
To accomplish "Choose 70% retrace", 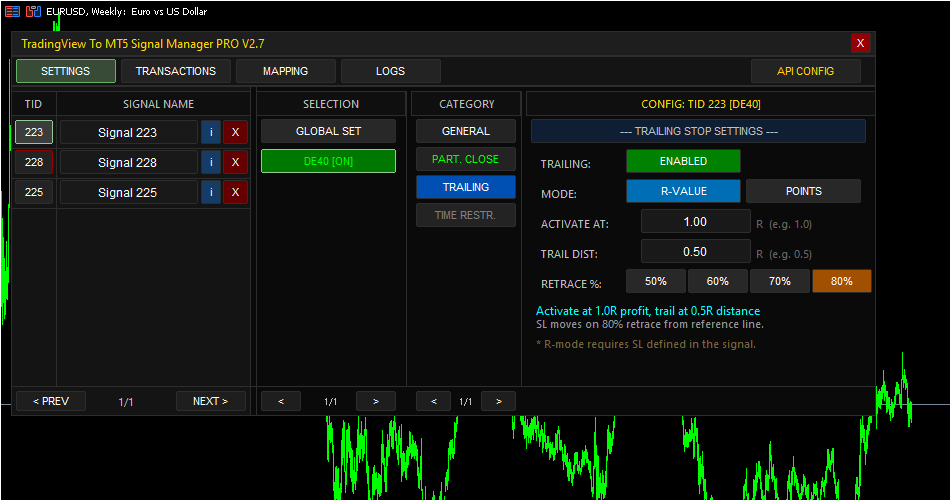I will tap(780, 281).
